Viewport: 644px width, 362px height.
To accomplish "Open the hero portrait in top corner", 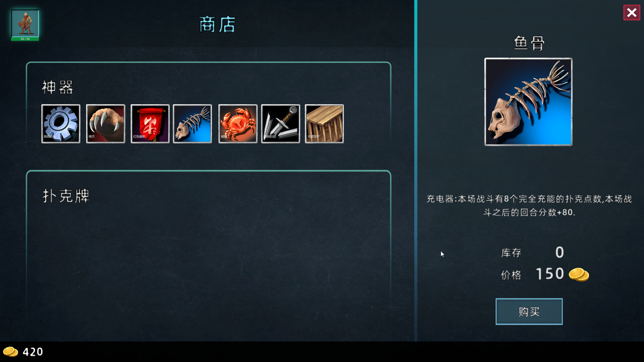I will coord(25,23).
